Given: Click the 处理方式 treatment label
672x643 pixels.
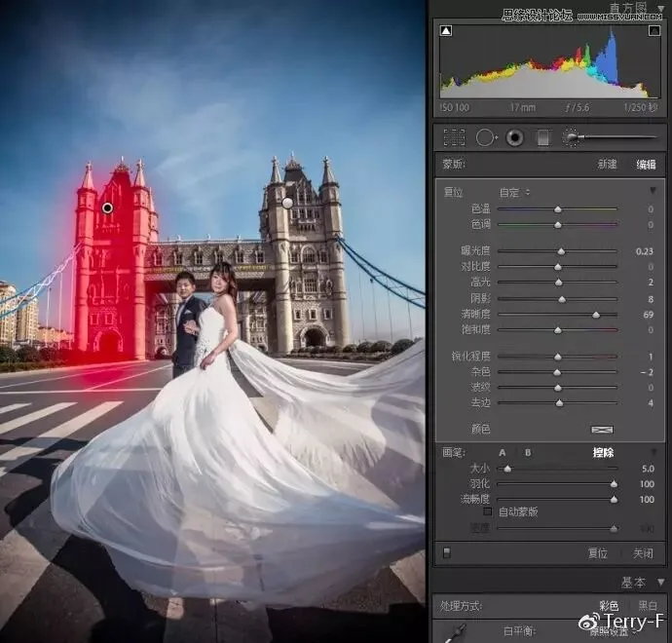Looking at the screenshot, I should [461, 606].
